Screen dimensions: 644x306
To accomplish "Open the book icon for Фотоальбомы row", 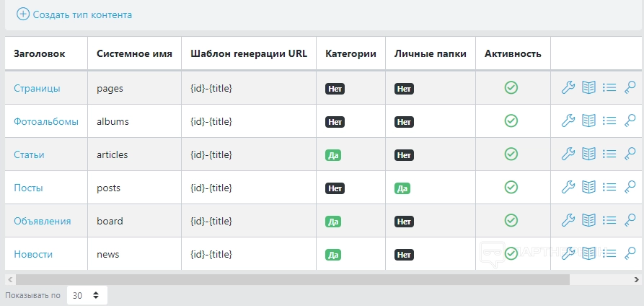I will pyautogui.click(x=588, y=121).
